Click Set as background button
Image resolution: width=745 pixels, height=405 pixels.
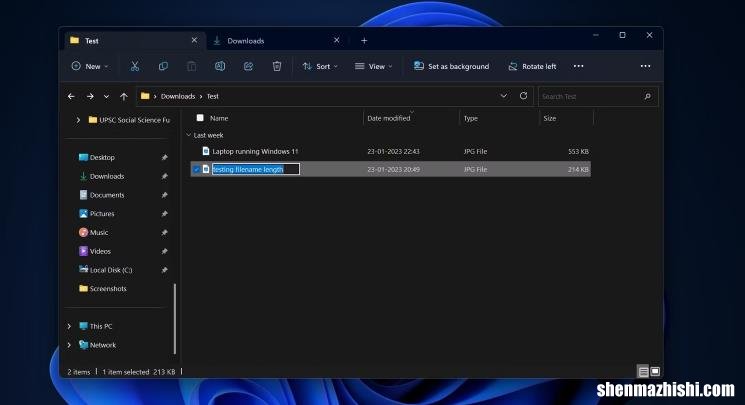451,66
